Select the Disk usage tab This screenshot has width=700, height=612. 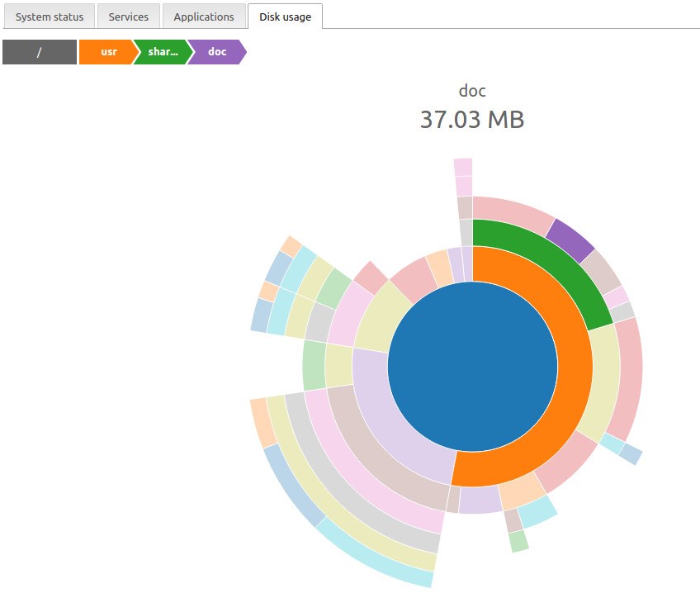[x=286, y=17]
